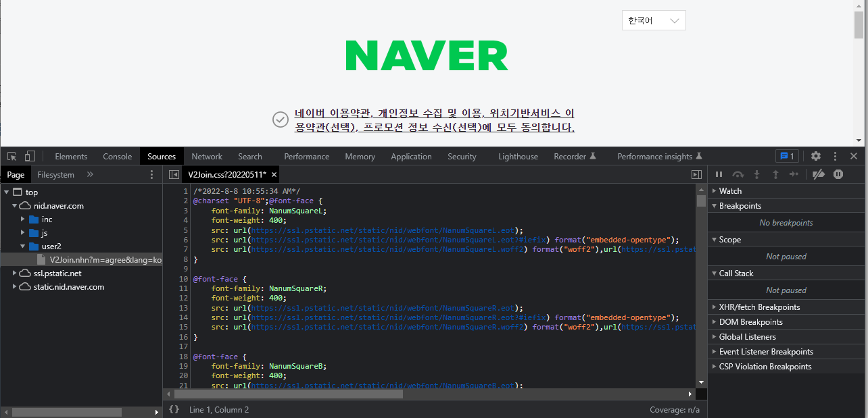Screen dimensions: 868x418
Task: Select the Filesystem navigator tab
Action: pyautogui.click(x=56, y=174)
